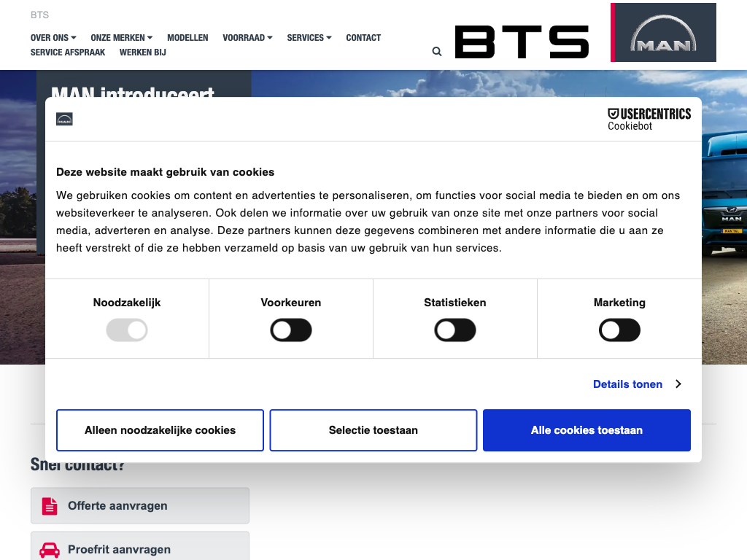Screen dimensions: 747x560
Task: Click the red document icon for Offerte
Action: 50,506
